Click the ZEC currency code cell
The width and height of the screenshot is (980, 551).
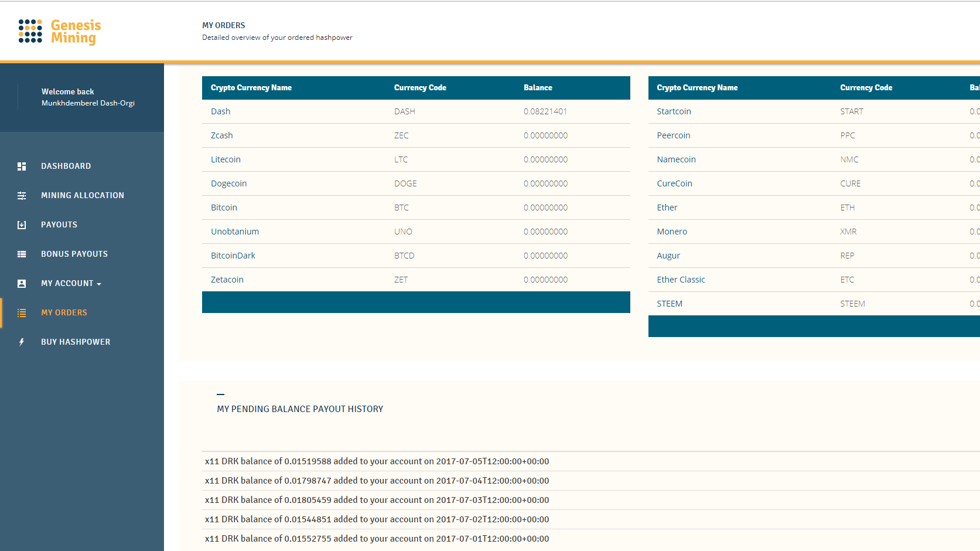coord(401,135)
